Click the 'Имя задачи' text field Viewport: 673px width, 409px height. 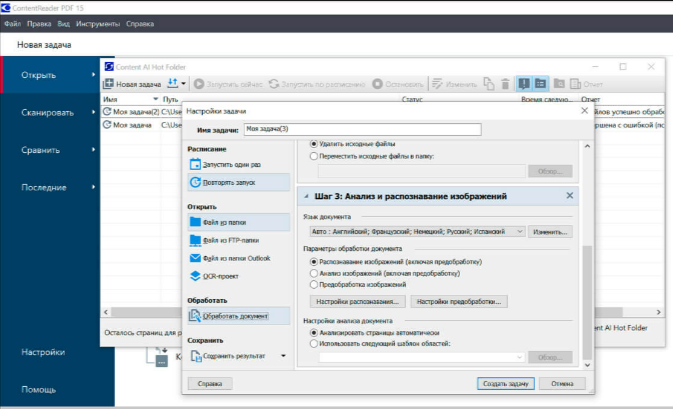pyautogui.click(x=362, y=129)
